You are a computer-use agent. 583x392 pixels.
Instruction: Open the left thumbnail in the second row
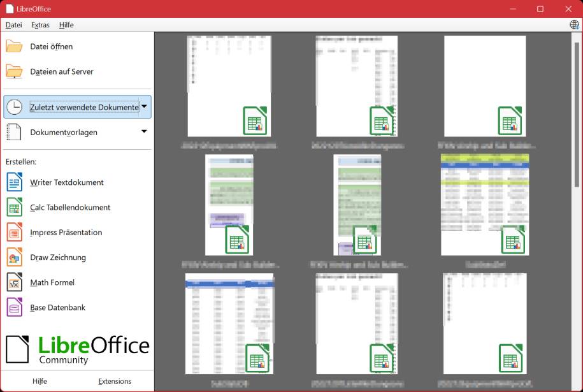[229, 205]
